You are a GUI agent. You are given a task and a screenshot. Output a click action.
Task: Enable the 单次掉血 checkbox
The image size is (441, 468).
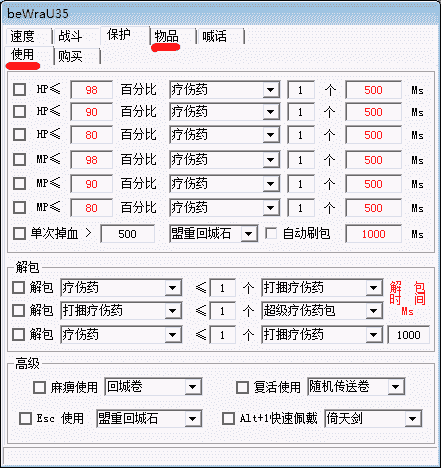(x=19, y=234)
